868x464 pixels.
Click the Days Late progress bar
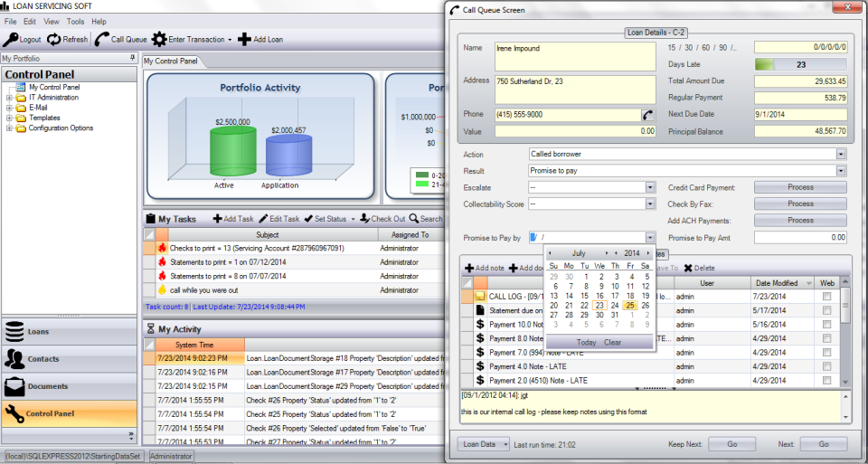(800, 64)
